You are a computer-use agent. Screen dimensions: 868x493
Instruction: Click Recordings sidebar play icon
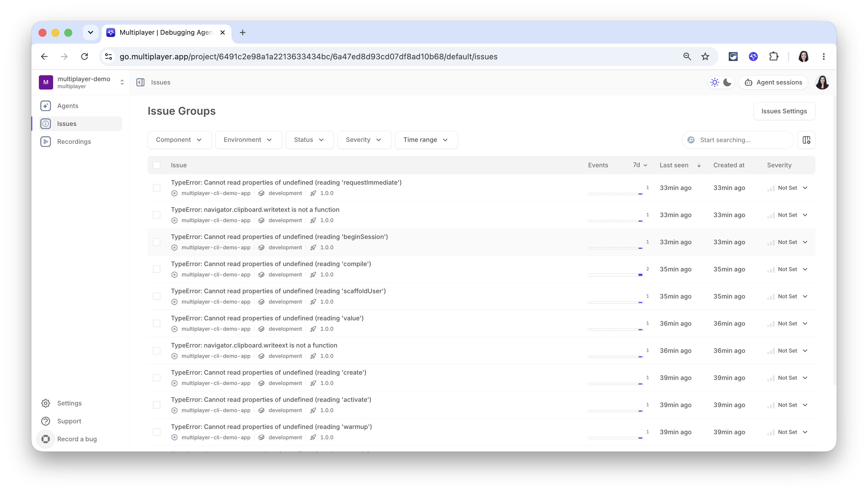click(46, 142)
